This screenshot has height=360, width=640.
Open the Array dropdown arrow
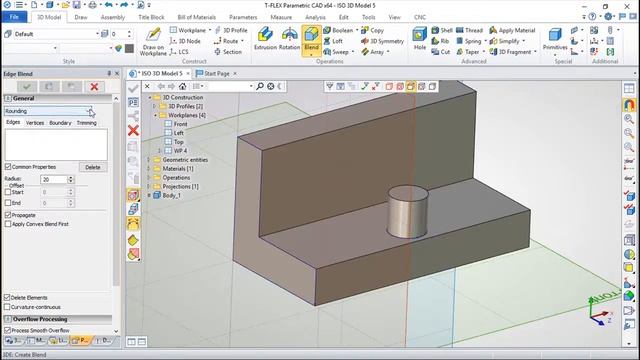[388, 52]
